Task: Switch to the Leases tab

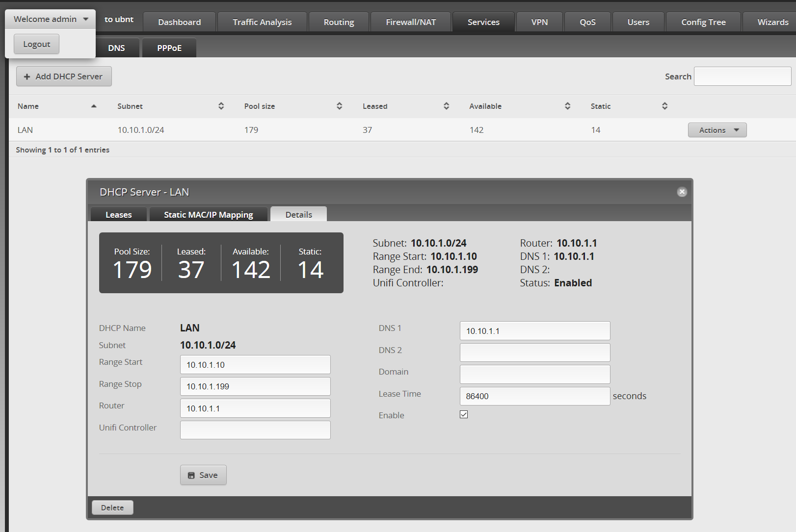Action: 119,215
